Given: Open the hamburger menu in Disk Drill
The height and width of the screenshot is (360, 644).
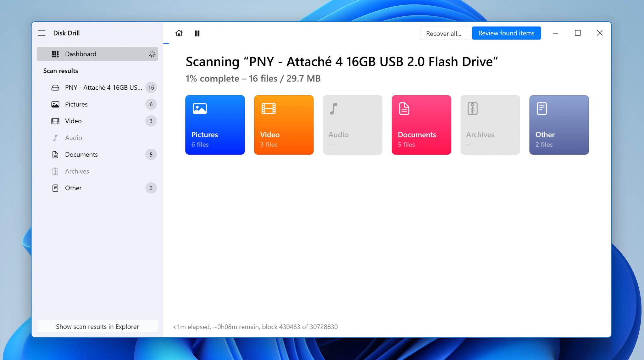Looking at the screenshot, I should tap(42, 33).
